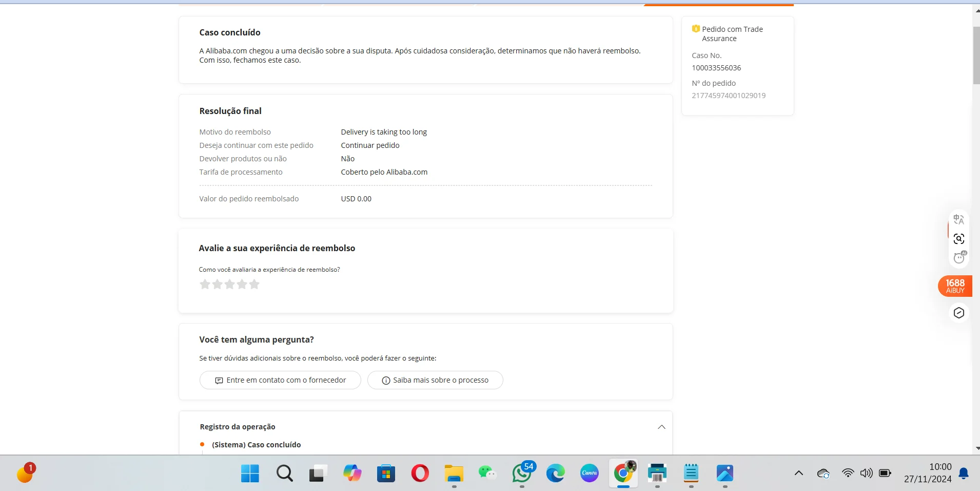Open File Explorer from the taskbar
The image size is (980, 491).
(x=454, y=473)
